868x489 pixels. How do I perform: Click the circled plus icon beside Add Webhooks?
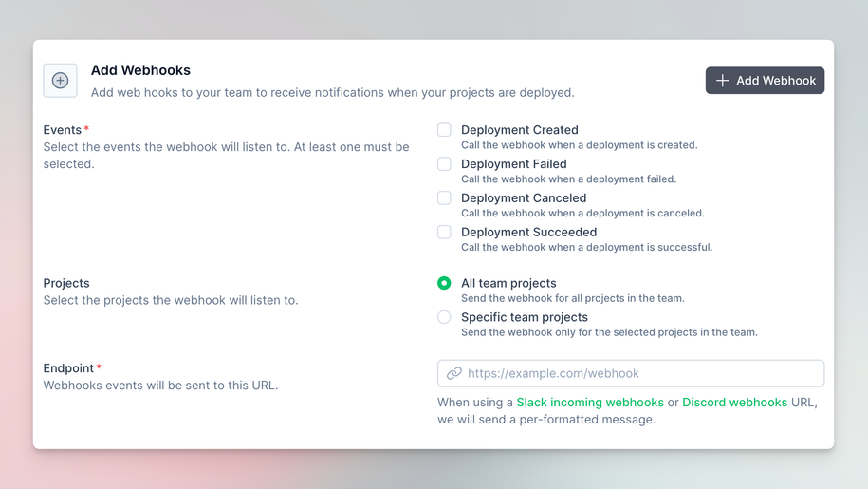click(x=60, y=81)
